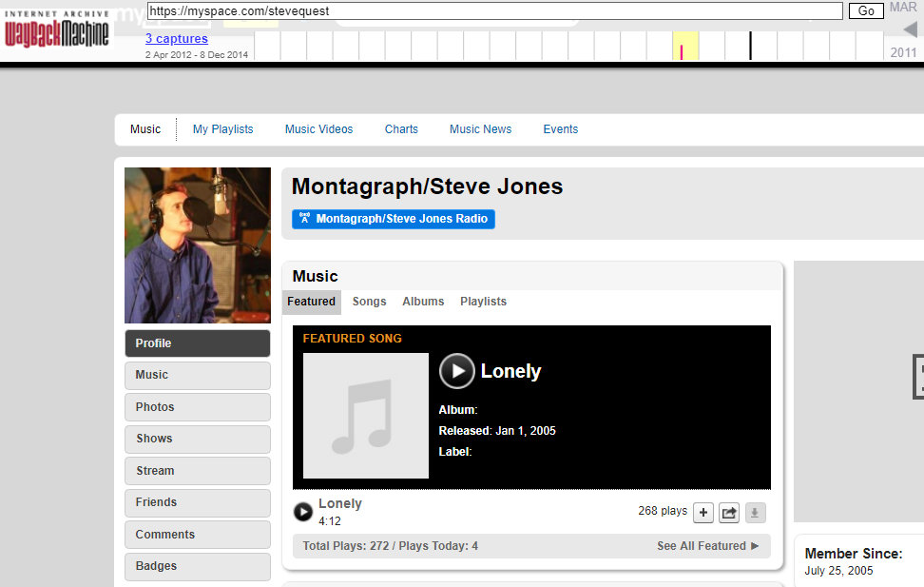Focus the Wayback URL input field
This screenshot has width=924, height=587.
[x=494, y=10]
